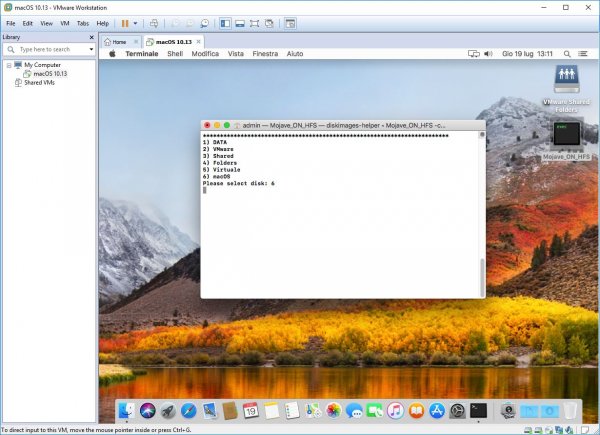This screenshot has height=435, width=600.
Task: Open the power options dropdown arrow beside Pause
Action: [x=135, y=23]
